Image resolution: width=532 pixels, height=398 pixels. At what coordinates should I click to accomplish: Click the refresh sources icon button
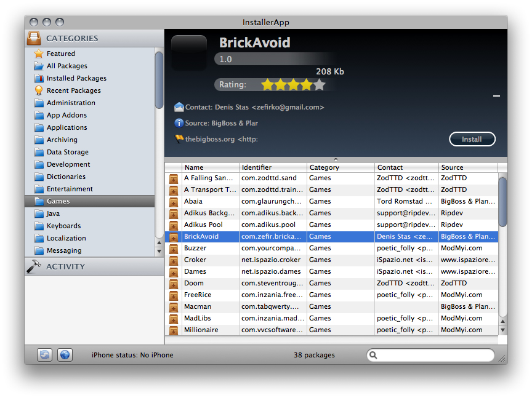pos(44,355)
